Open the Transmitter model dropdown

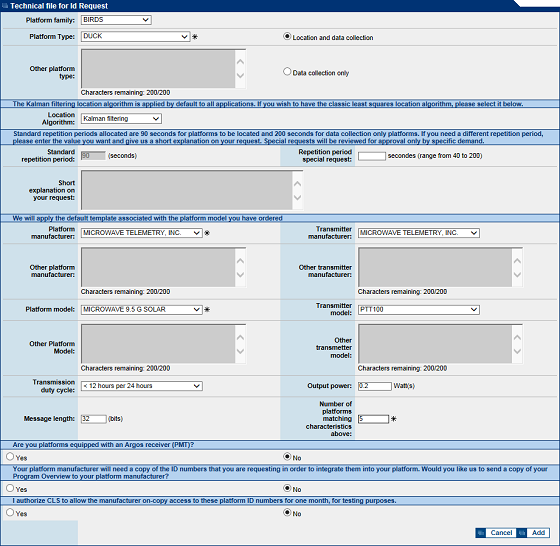coord(419,310)
